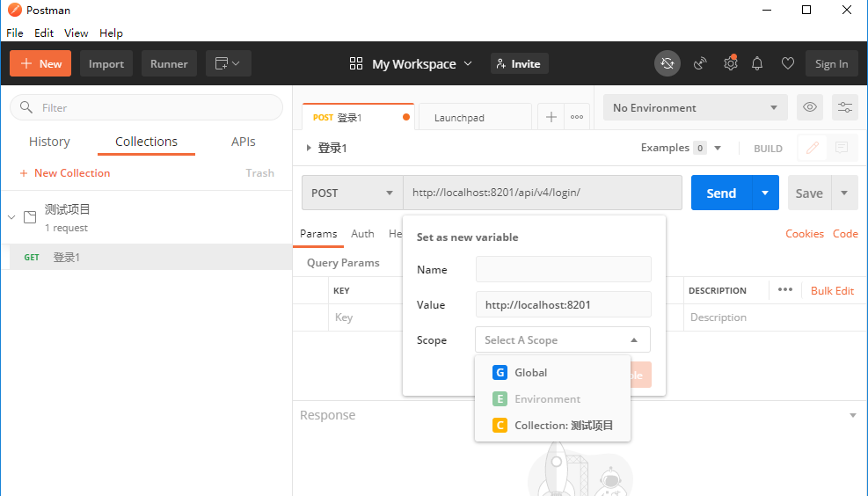The width and height of the screenshot is (868, 496).
Task: Switch to the APIs tab
Action: tap(243, 142)
